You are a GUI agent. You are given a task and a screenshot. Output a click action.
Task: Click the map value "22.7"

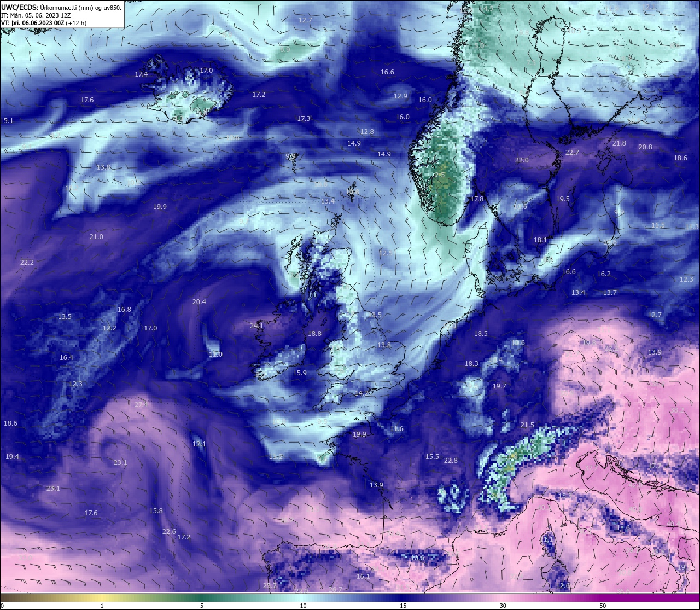coord(571,152)
